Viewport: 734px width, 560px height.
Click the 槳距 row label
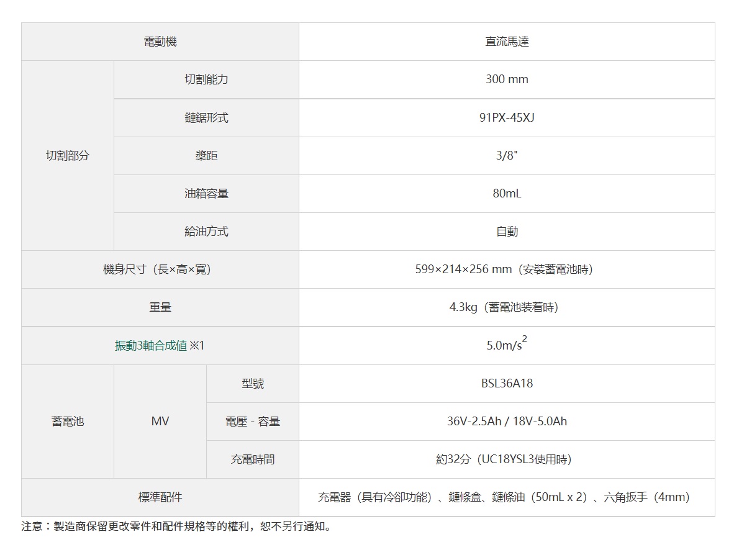[x=206, y=156]
